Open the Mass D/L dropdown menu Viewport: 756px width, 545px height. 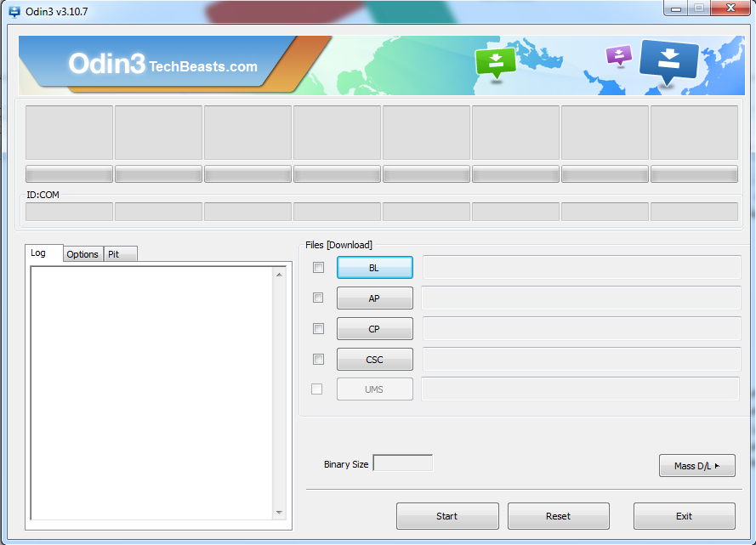coord(696,466)
